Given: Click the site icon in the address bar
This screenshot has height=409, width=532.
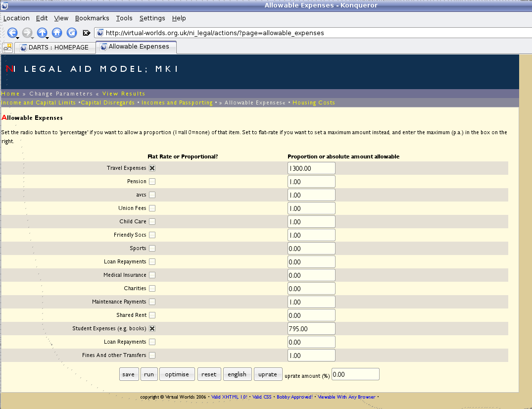Looking at the screenshot, I should (100, 33).
